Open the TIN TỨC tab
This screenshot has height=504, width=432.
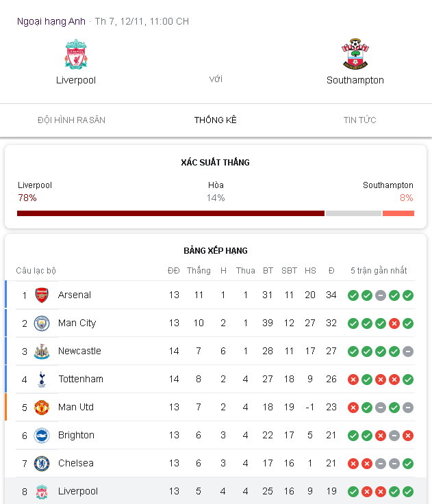click(x=359, y=120)
